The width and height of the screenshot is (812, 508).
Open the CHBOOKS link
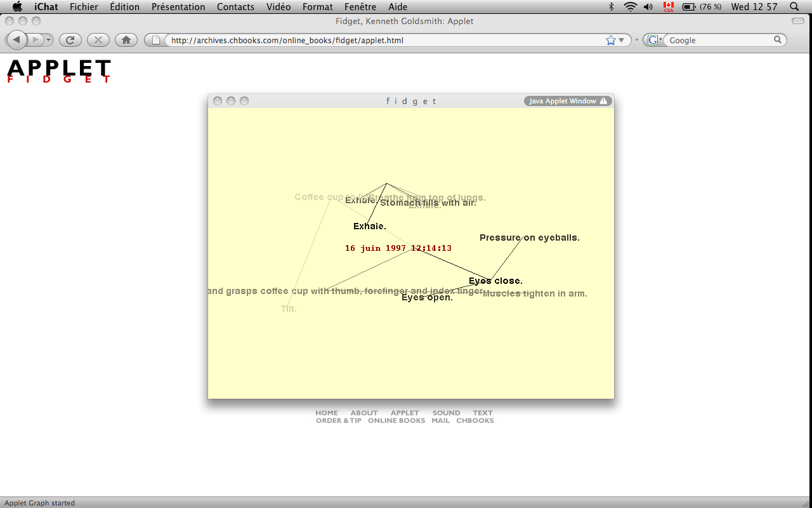(475, 420)
